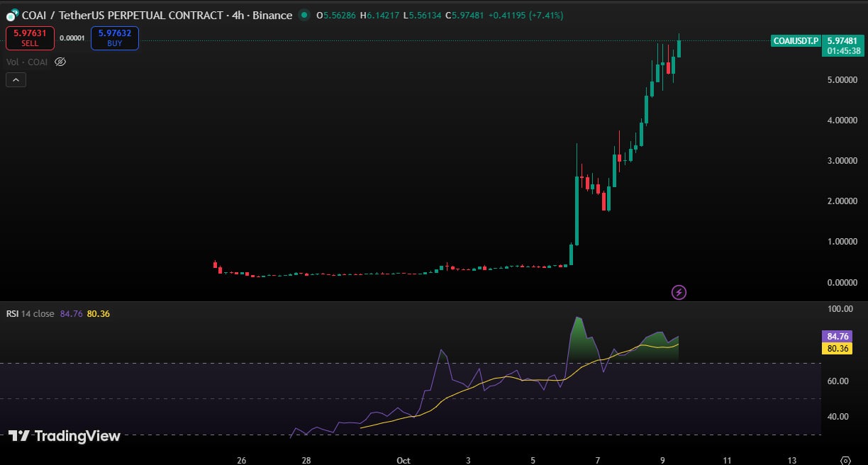This screenshot has width=868, height=465.
Task: Click the date 11 on time axis
Action: coord(727,460)
